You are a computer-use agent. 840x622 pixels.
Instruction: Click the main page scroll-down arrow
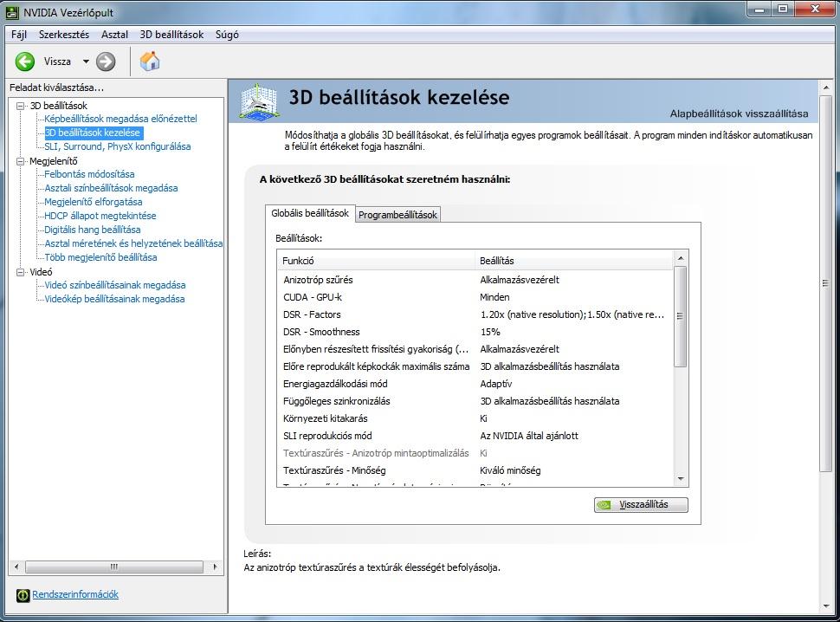[x=825, y=606]
